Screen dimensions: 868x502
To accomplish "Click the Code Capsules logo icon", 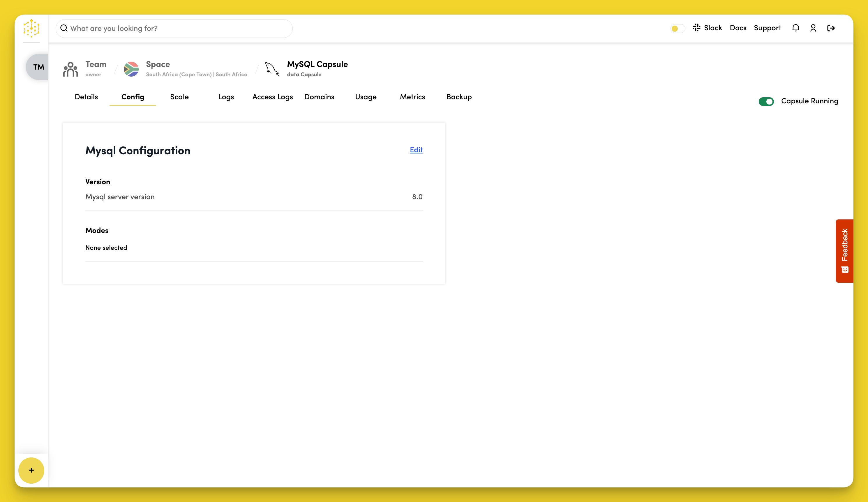I will click(31, 28).
